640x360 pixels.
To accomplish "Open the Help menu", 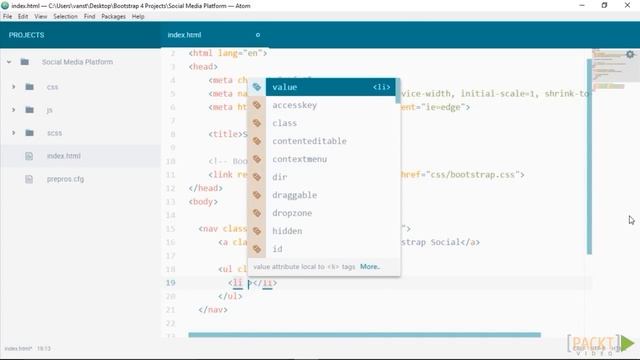I will pyautogui.click(x=138, y=16).
